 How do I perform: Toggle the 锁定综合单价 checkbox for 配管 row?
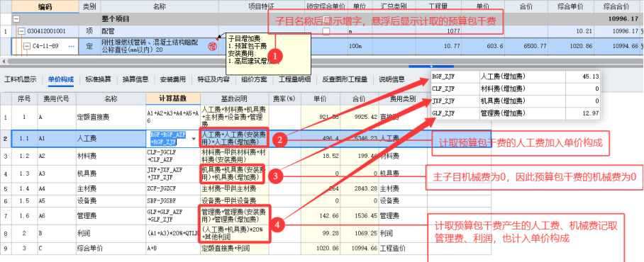pyautogui.click(x=326, y=31)
